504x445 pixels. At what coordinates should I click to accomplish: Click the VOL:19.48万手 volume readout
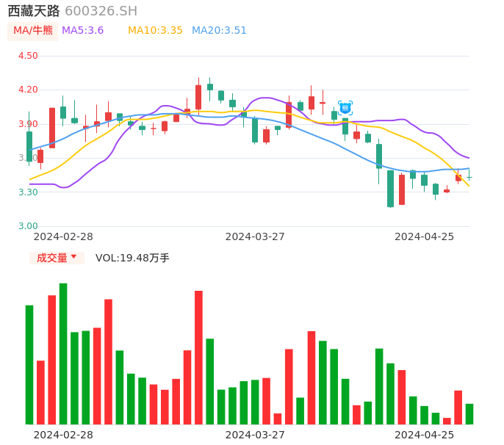pos(132,258)
